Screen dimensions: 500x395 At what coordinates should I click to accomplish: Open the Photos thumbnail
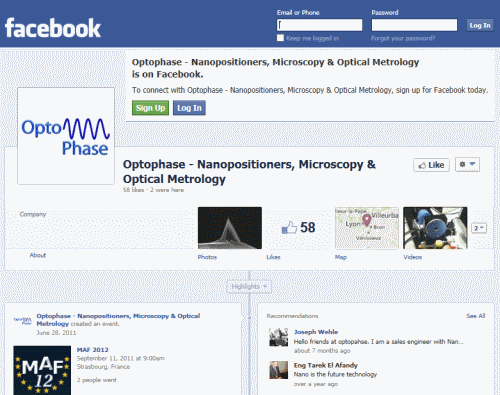coord(230,228)
